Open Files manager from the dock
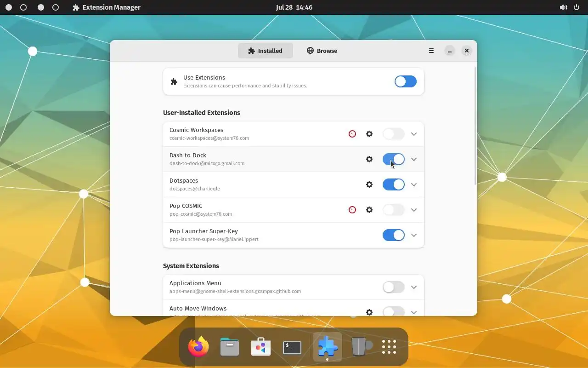This screenshot has height=368, width=588. tap(230, 347)
